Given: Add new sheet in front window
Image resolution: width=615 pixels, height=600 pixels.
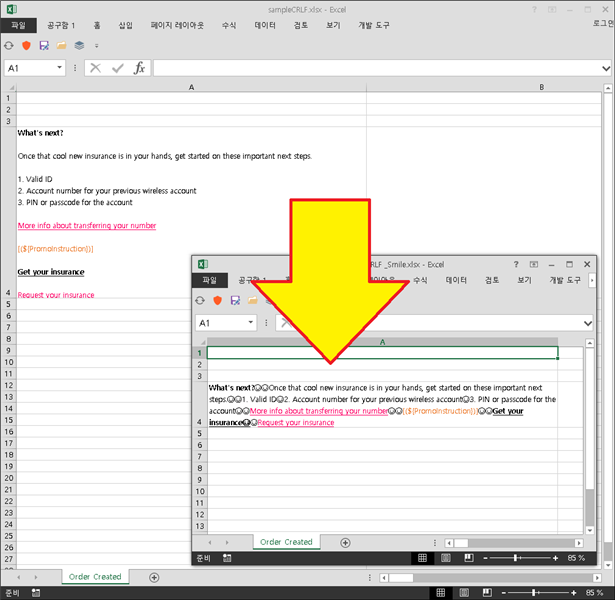Looking at the screenshot, I should (345, 543).
